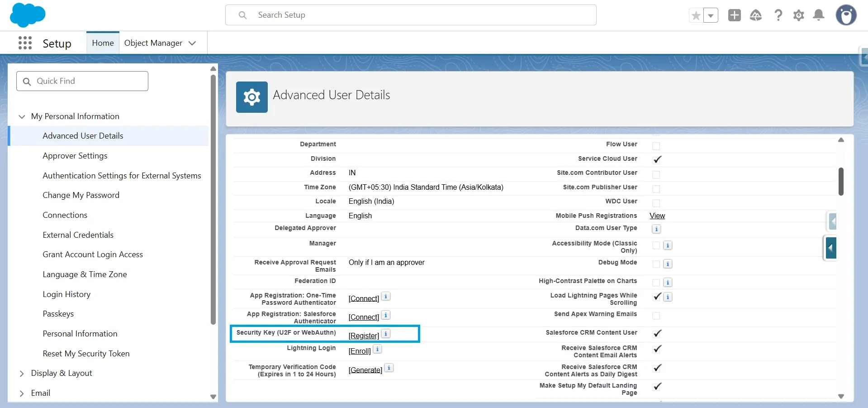Toggle the Flow User checkbox
Image resolution: width=868 pixels, height=408 pixels.
pyautogui.click(x=656, y=146)
